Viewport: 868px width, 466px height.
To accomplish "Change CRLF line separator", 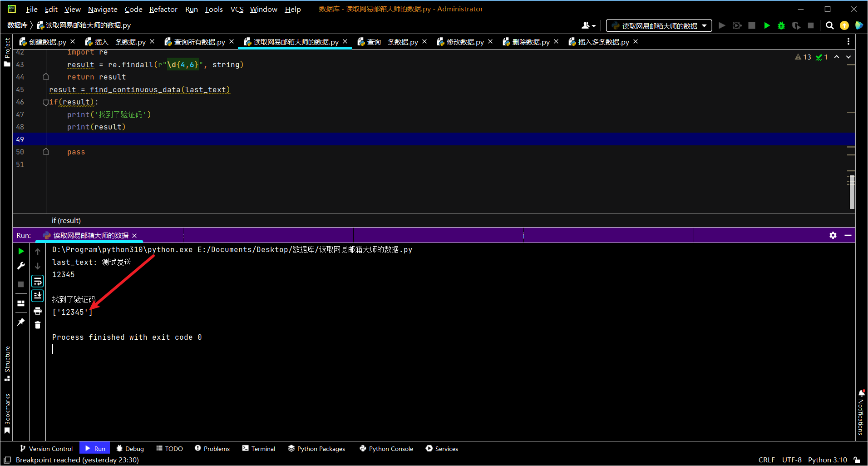I will click(767, 460).
